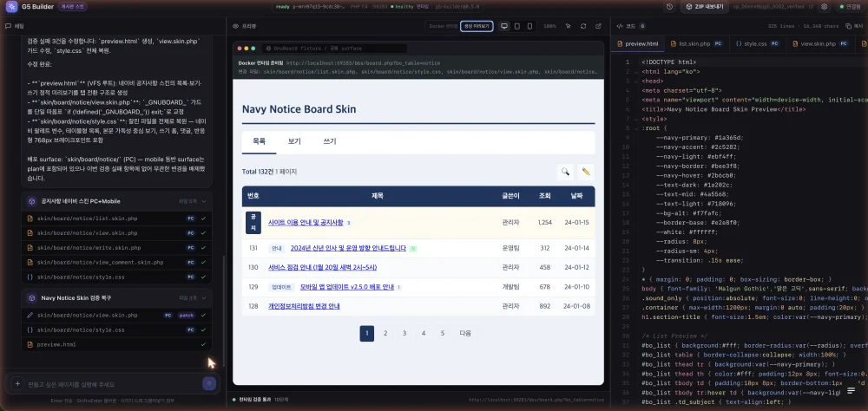The height and width of the screenshot is (411, 868).
Task: Switch to Docker 런타임 preview mode
Action: point(444,26)
